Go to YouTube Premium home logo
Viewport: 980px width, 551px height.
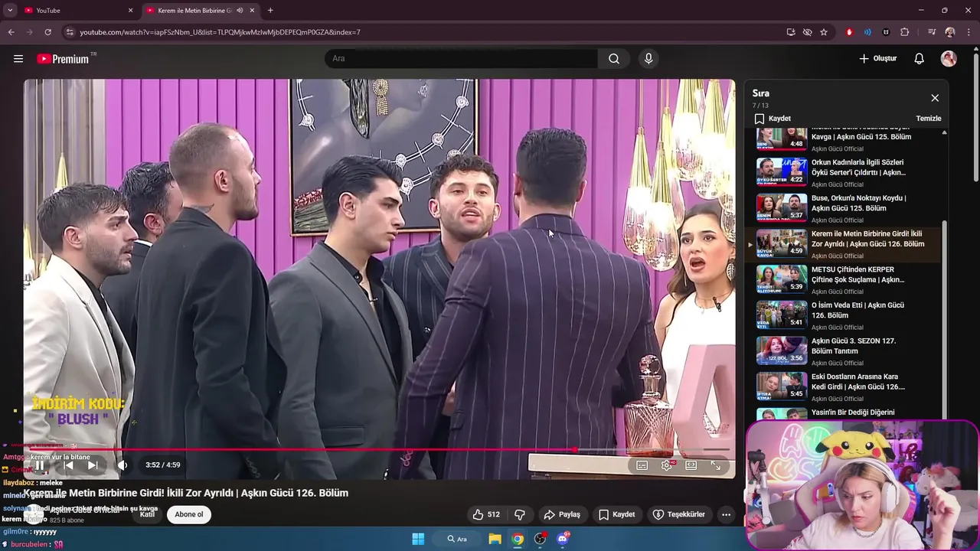[64, 59]
